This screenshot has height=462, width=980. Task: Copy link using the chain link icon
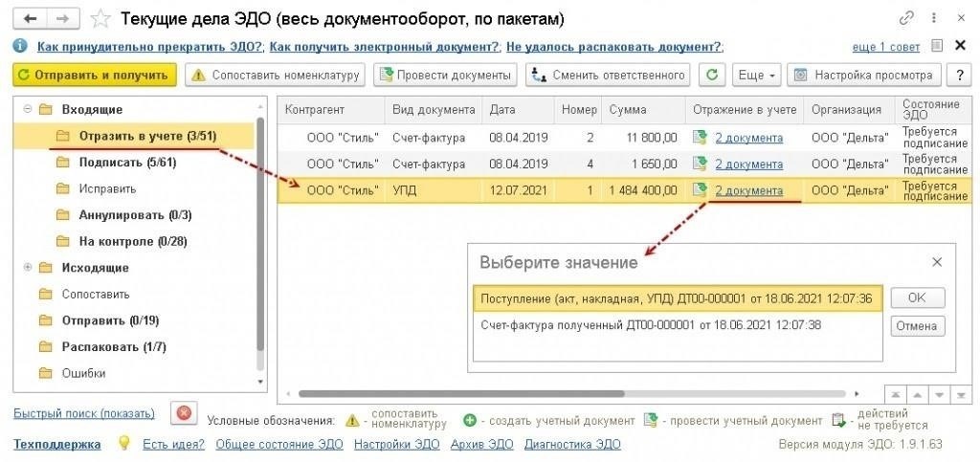(906, 19)
